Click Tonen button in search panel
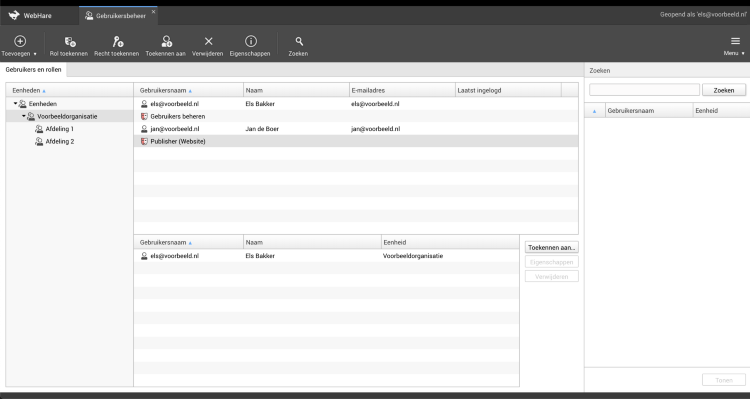The image size is (750, 399). [724, 380]
